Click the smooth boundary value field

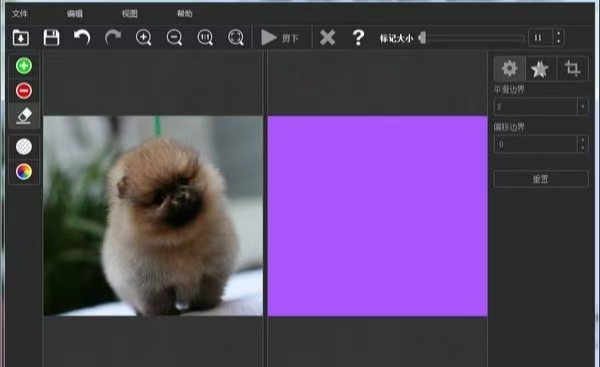pos(536,107)
